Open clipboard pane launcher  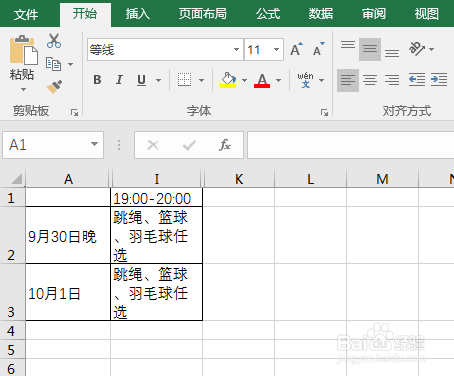click(x=74, y=113)
